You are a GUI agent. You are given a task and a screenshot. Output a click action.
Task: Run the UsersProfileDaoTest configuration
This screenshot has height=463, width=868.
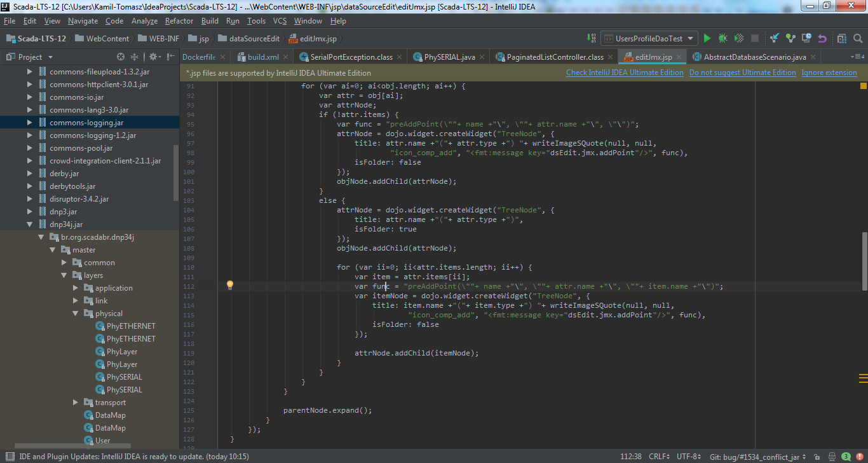point(707,38)
